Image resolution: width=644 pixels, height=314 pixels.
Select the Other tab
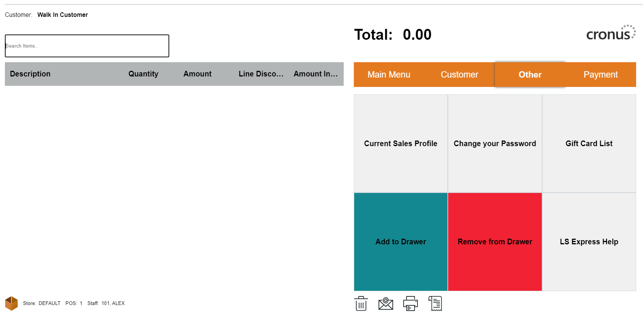coord(530,75)
